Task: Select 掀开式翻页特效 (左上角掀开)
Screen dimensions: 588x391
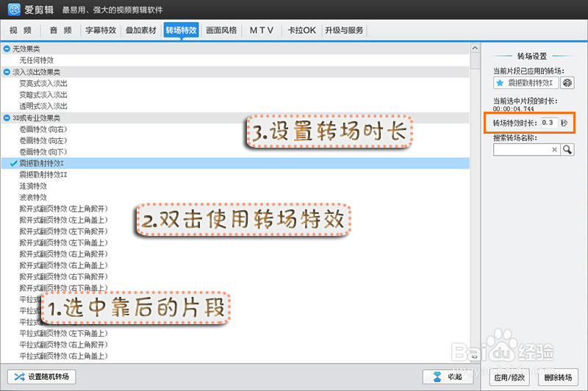Action: point(63,209)
